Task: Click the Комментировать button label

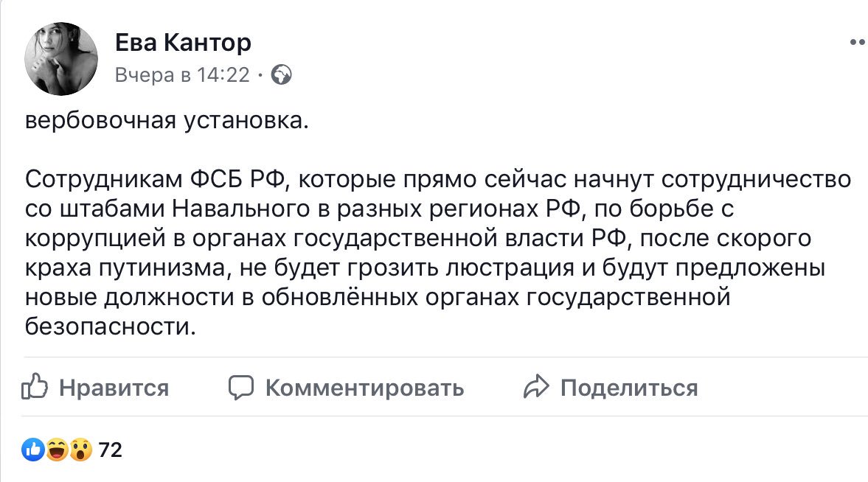Action: (x=364, y=388)
